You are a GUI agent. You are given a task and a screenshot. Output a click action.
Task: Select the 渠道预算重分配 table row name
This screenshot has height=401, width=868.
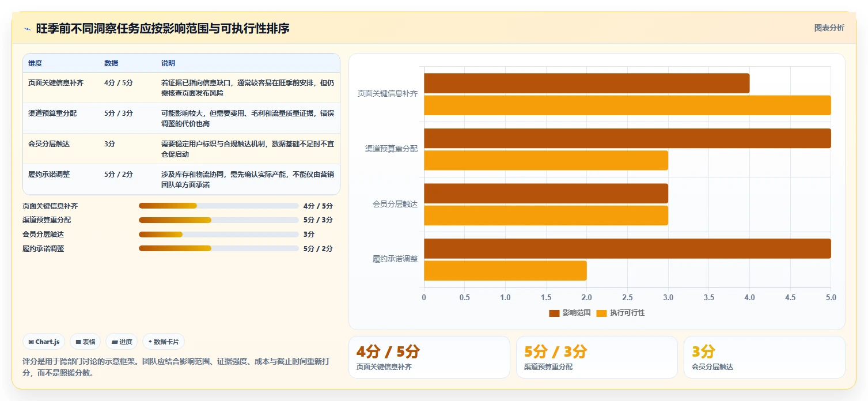coord(52,114)
